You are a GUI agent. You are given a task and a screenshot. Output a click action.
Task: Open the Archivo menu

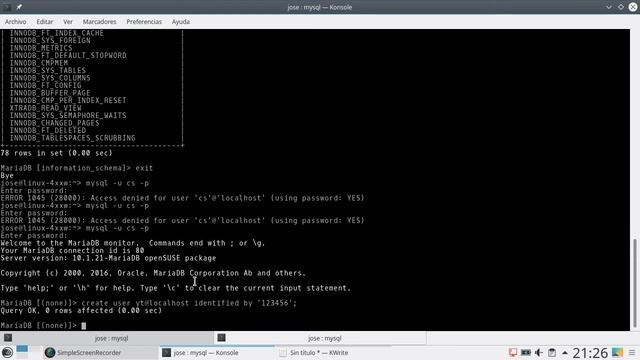(x=16, y=22)
